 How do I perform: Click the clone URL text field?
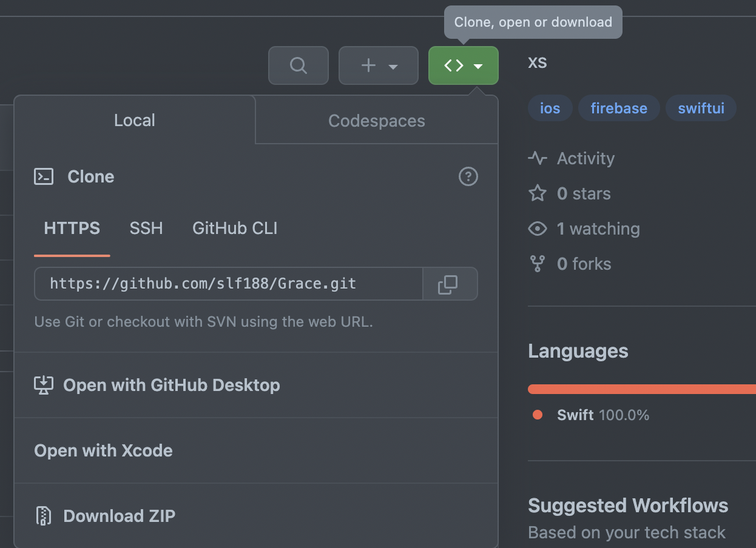coord(229,284)
